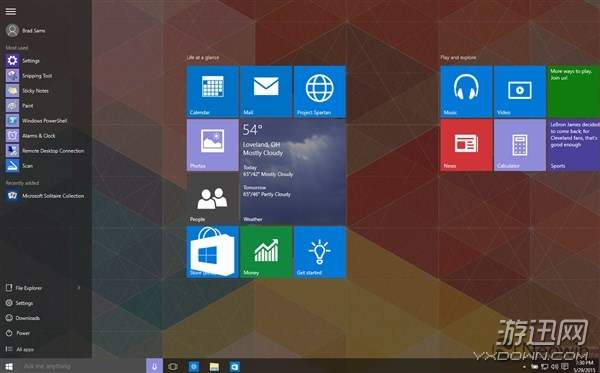
Task: Open the Photos tile
Action: point(212,145)
